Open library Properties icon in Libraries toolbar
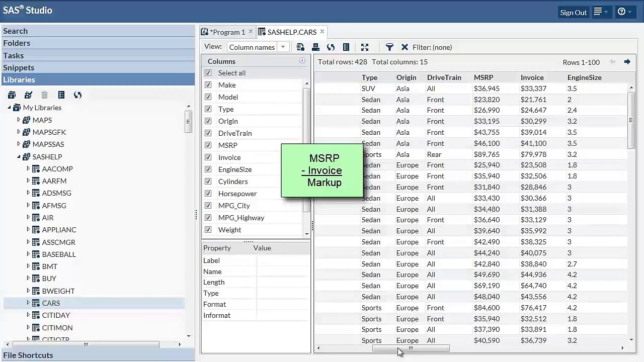The image size is (644, 362). 61,95
